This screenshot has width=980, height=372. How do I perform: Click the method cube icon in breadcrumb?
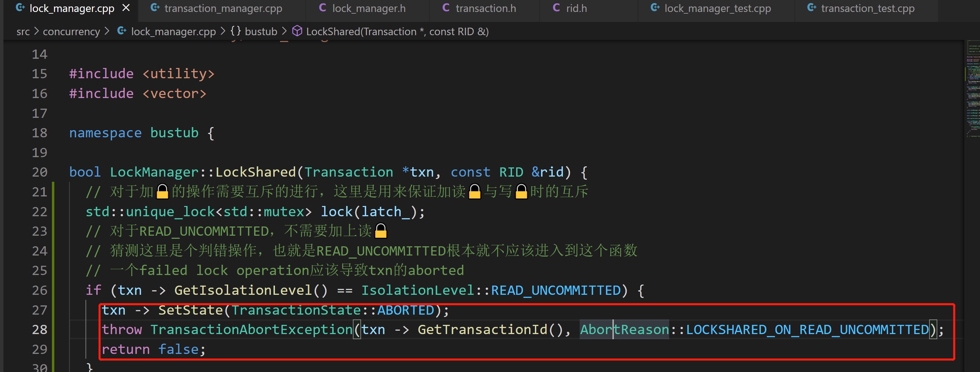coord(297,31)
